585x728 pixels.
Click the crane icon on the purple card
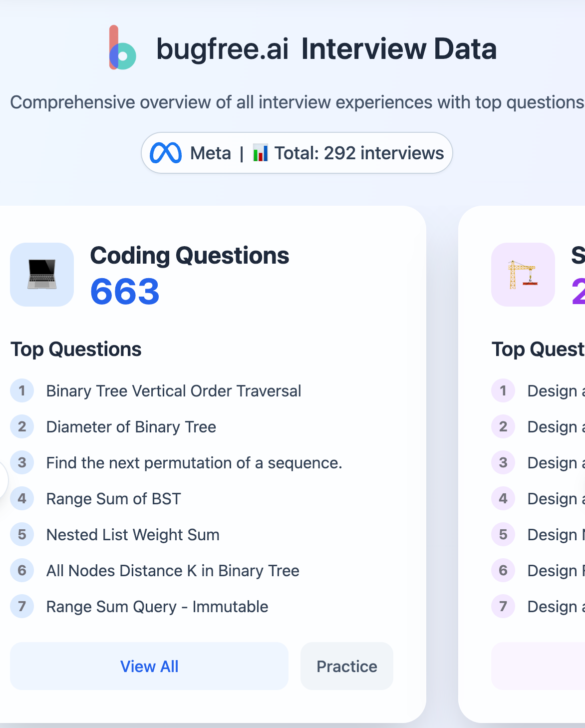[522, 274]
